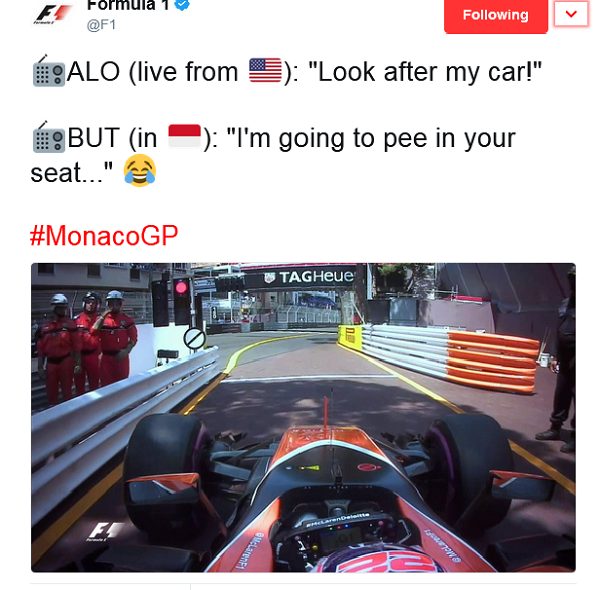Click the blue verified badge icon
This screenshot has height=590, width=600.
coord(182,4)
